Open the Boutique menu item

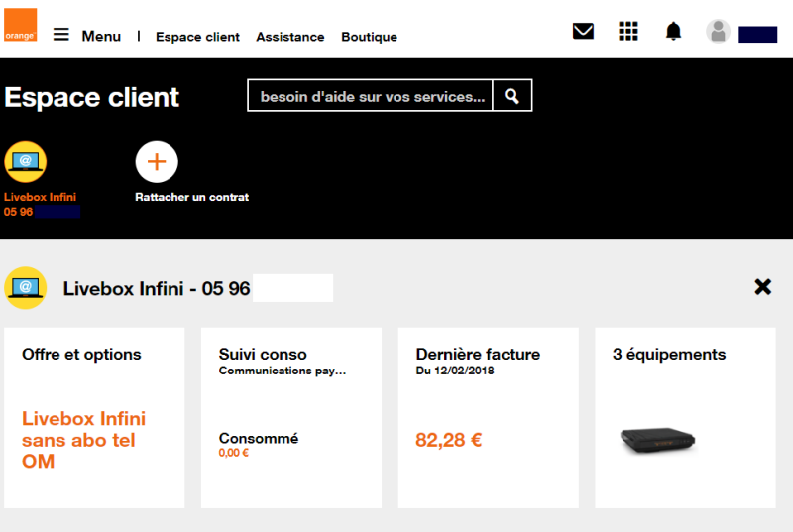pos(369,37)
